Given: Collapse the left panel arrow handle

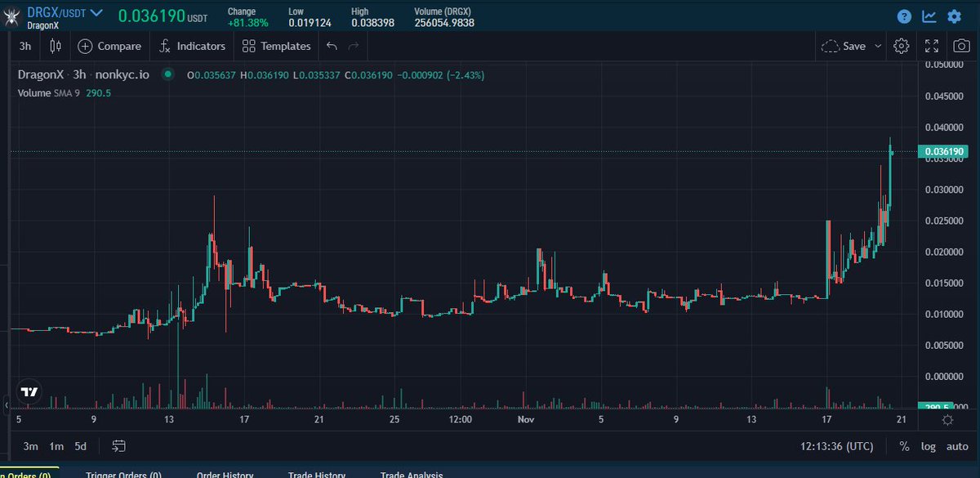Looking at the screenshot, I should 7,405.
